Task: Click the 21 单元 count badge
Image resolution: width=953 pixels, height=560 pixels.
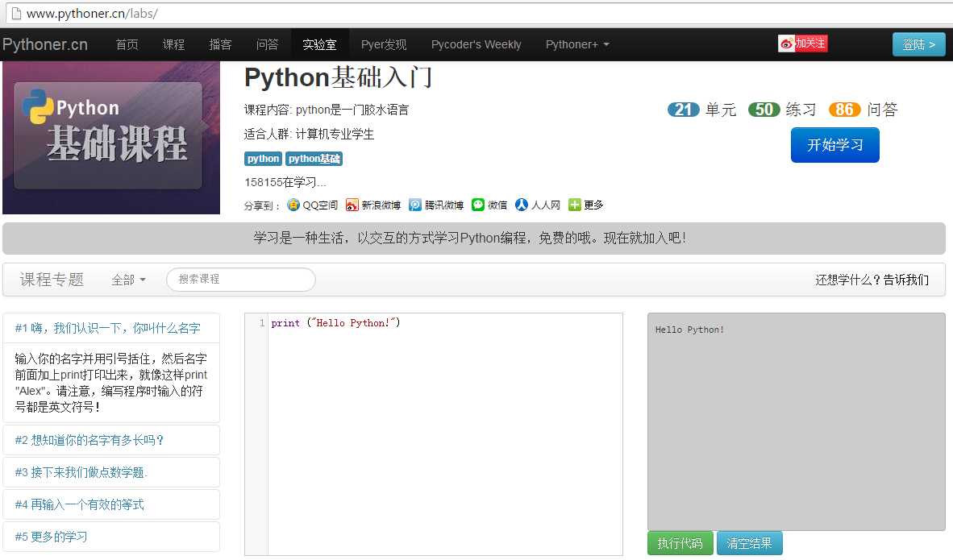Action: pos(683,110)
